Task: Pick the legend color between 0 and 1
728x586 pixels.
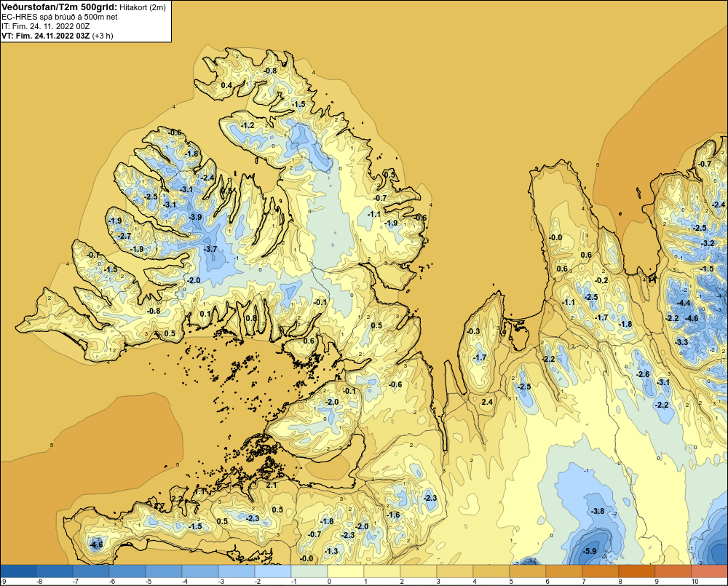Action: click(x=345, y=571)
